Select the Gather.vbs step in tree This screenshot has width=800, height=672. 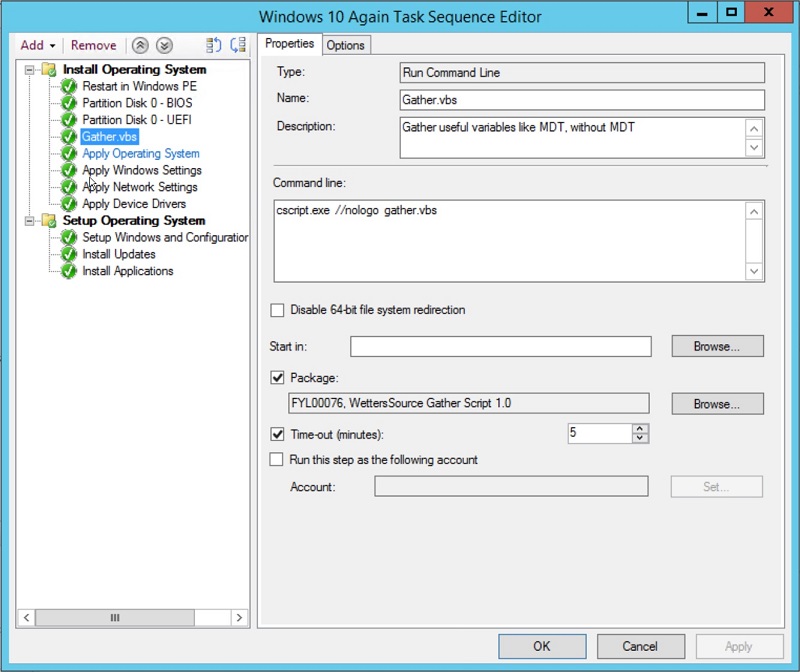point(110,137)
